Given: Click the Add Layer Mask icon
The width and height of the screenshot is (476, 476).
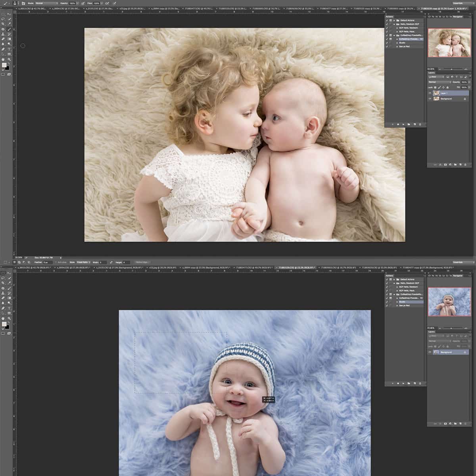Looking at the screenshot, I should coord(445,165).
